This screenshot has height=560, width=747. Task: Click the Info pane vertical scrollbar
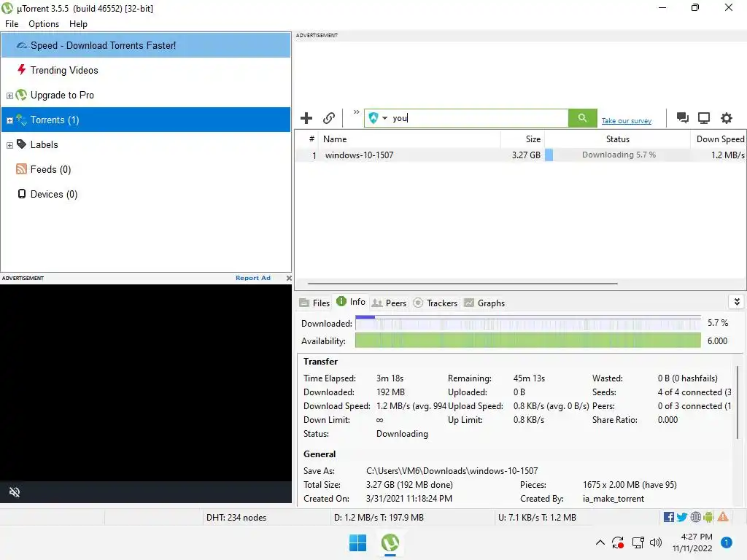(x=738, y=402)
